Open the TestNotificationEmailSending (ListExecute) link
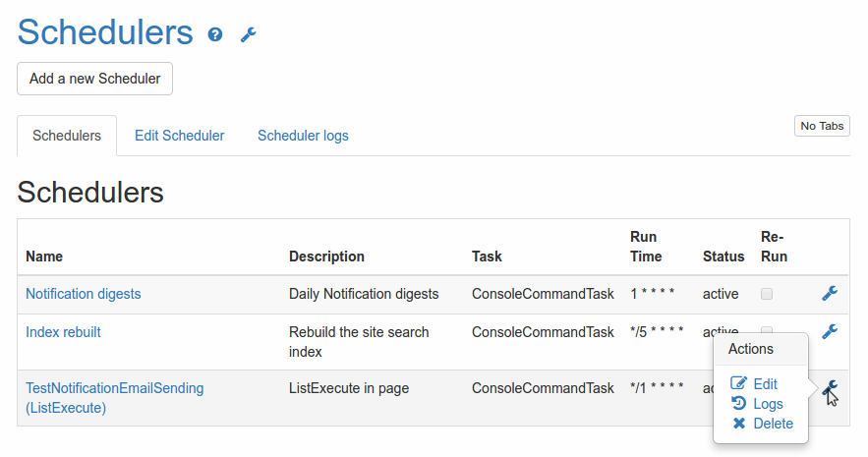This screenshot has height=457, width=868. click(114, 397)
